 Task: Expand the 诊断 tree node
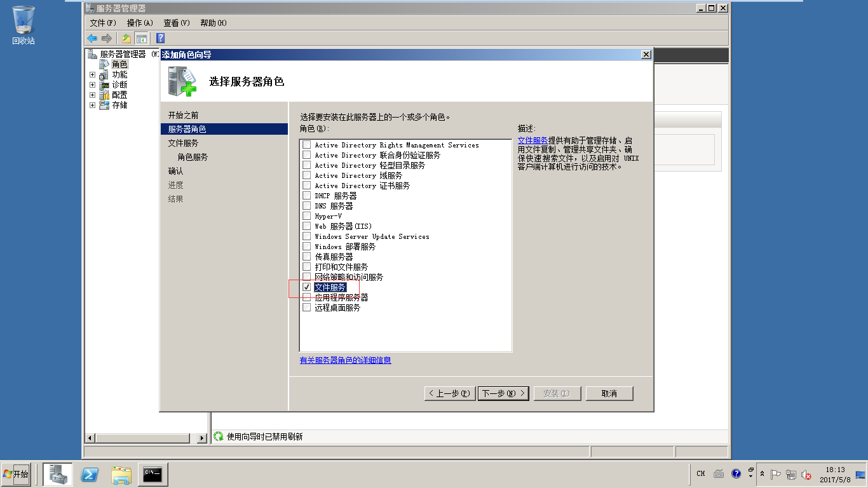click(93, 85)
